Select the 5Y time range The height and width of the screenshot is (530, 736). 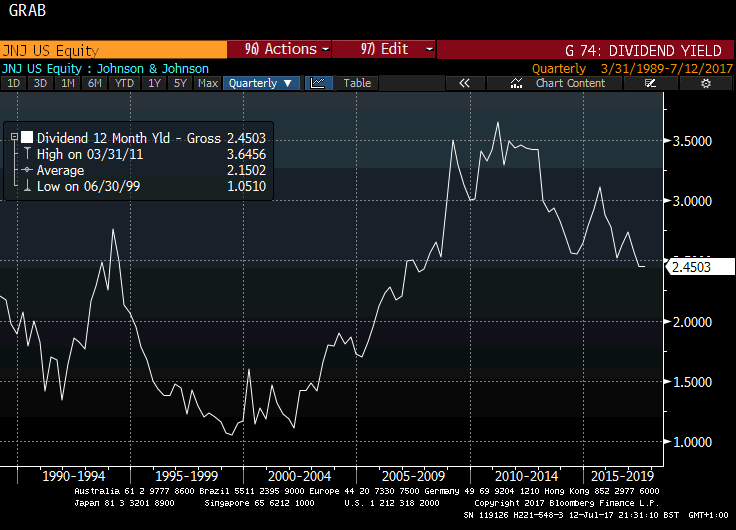(x=181, y=83)
